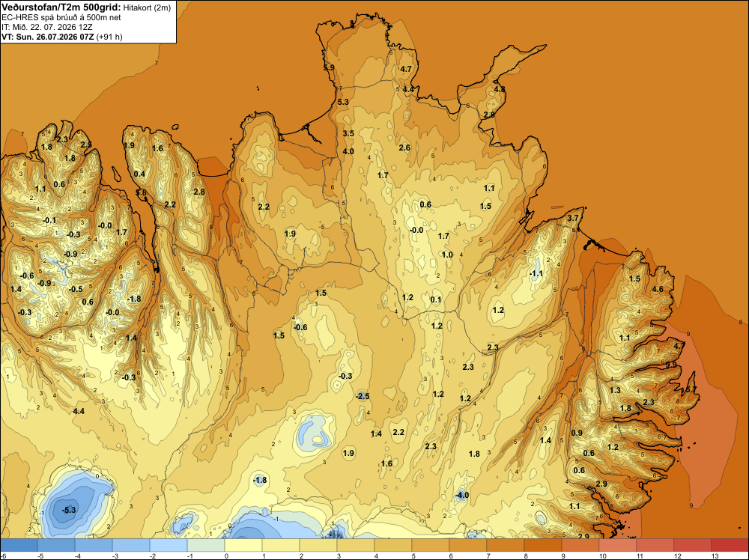This screenshot has height=560, width=749.
Task: Pick the color scale band between 9 and 10
Action: point(580,545)
